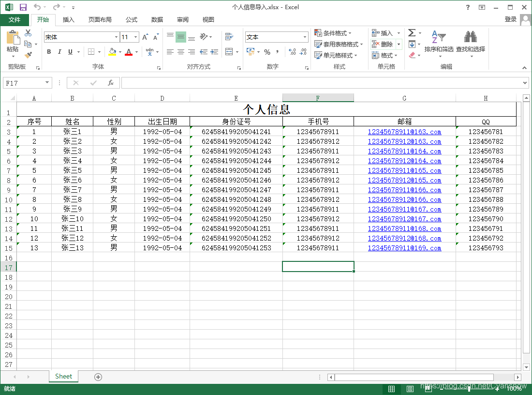Select the Format Painter brush icon

tap(28, 55)
